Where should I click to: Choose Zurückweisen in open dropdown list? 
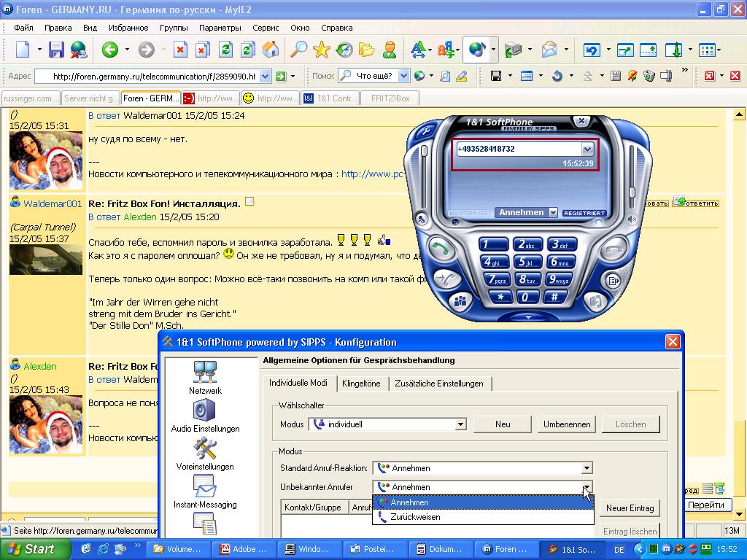483,517
